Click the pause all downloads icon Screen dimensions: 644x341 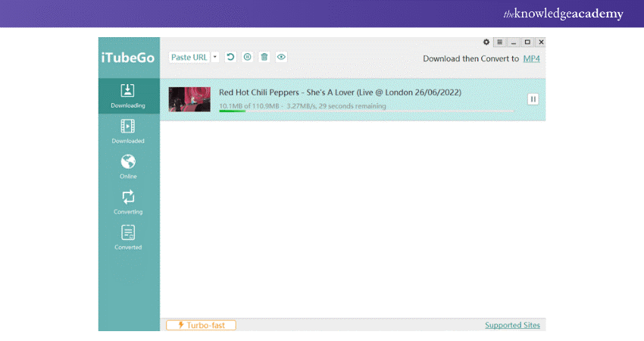247,57
